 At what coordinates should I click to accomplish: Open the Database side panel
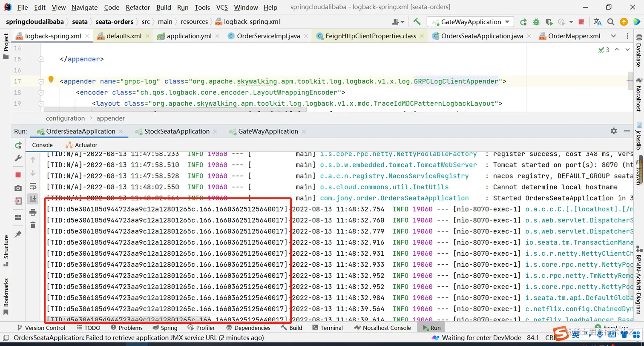(x=638, y=51)
